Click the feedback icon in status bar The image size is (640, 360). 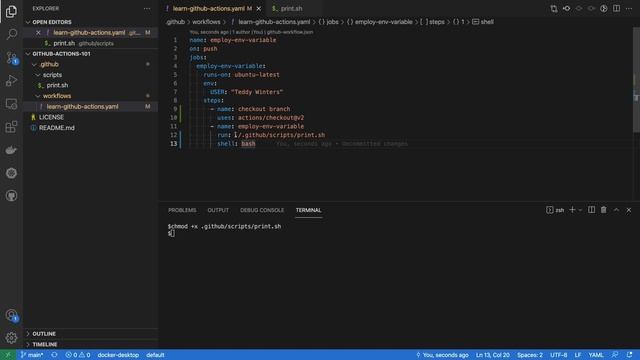(x=615, y=355)
